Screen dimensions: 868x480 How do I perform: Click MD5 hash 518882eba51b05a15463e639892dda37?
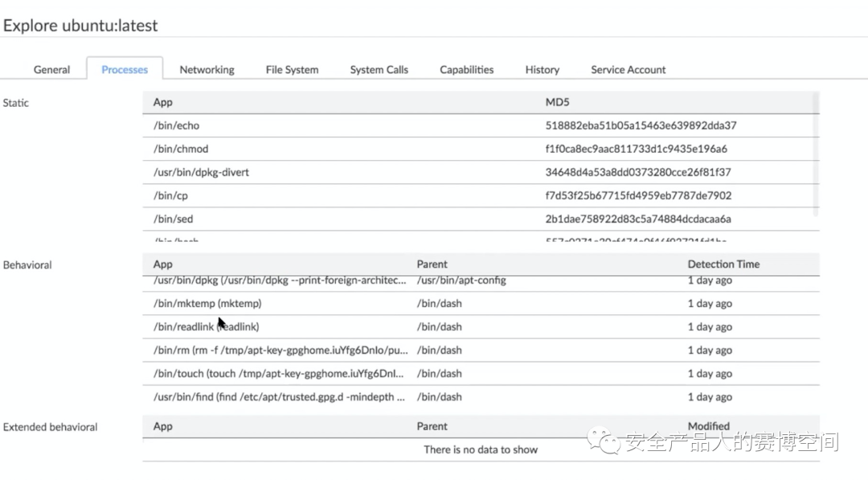click(x=641, y=125)
